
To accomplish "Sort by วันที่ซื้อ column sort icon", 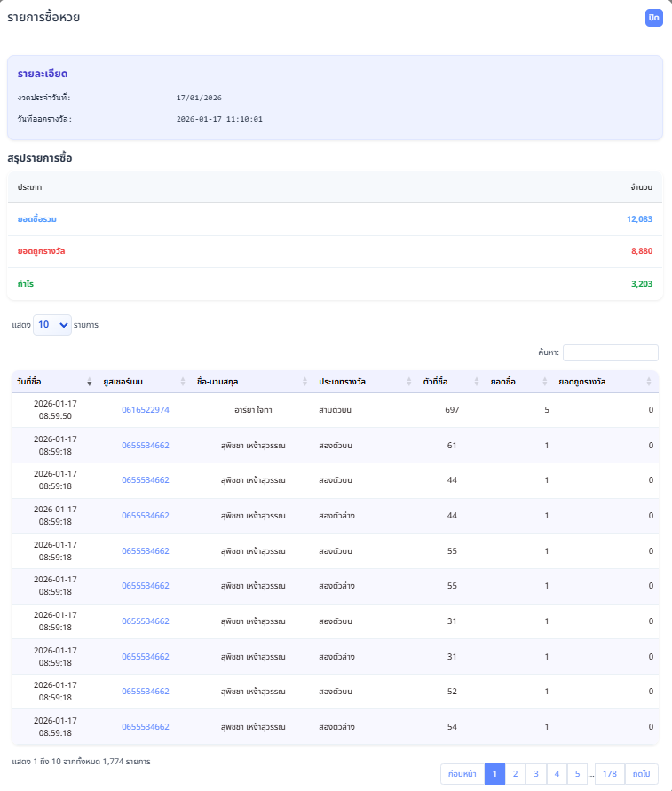I will [x=89, y=382].
